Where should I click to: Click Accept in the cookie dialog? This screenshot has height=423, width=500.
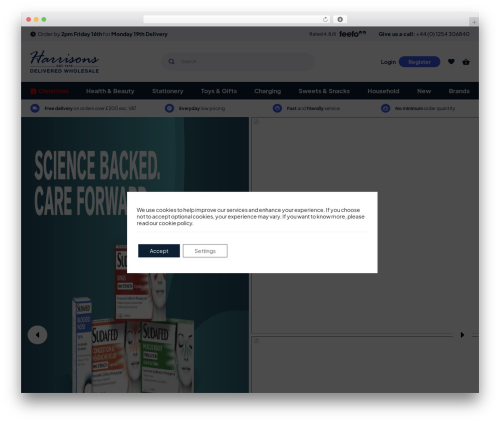tap(159, 251)
